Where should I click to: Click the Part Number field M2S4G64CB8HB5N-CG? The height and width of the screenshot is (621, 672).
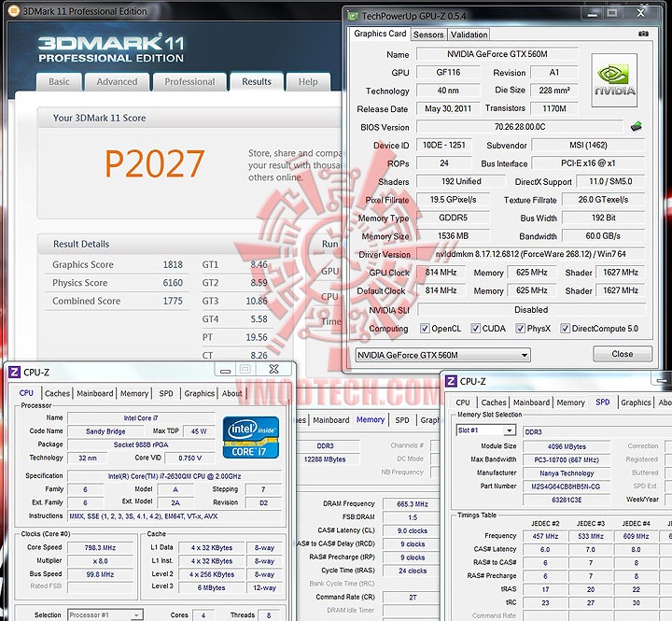[x=566, y=487]
